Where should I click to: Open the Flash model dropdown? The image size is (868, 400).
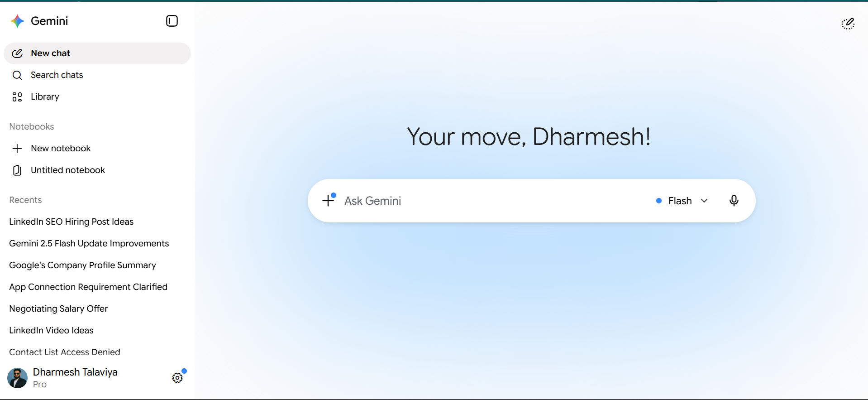click(x=682, y=201)
